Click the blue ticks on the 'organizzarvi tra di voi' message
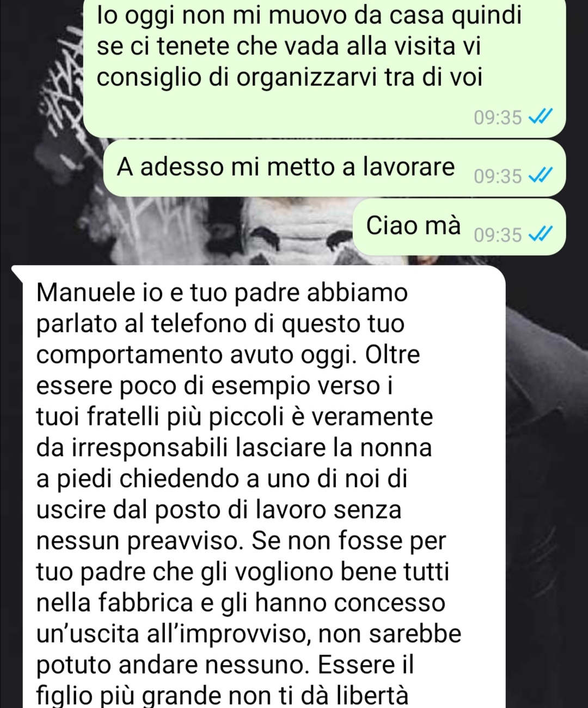 click(x=540, y=117)
